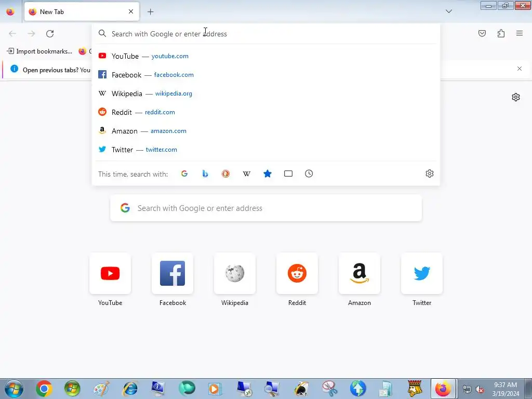Reload the current page

50,33
